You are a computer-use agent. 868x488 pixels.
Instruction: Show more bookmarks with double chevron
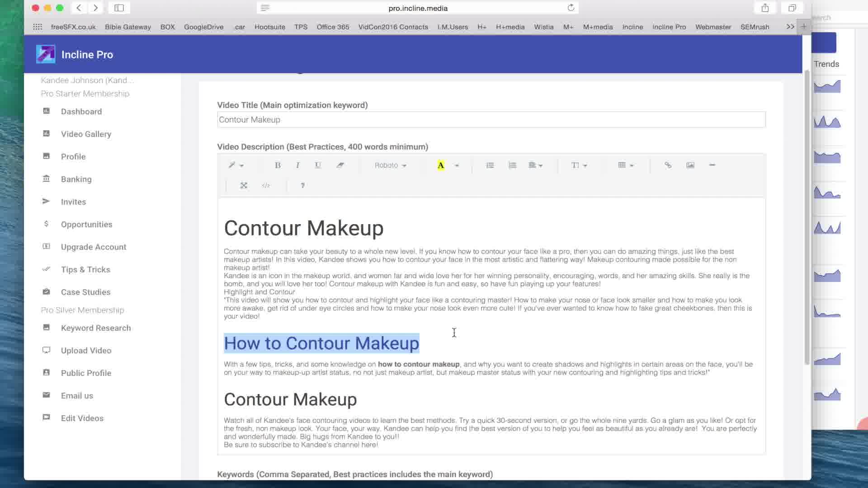point(790,27)
